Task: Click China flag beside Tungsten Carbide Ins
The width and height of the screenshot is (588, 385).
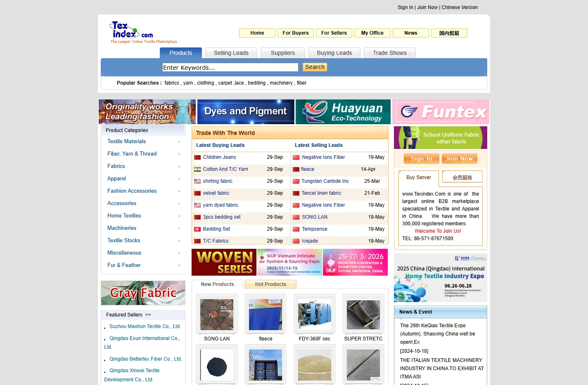Action: (x=296, y=182)
